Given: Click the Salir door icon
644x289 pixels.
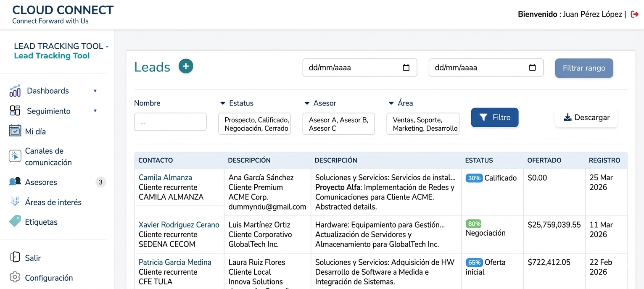Looking at the screenshot, I should point(15,257).
